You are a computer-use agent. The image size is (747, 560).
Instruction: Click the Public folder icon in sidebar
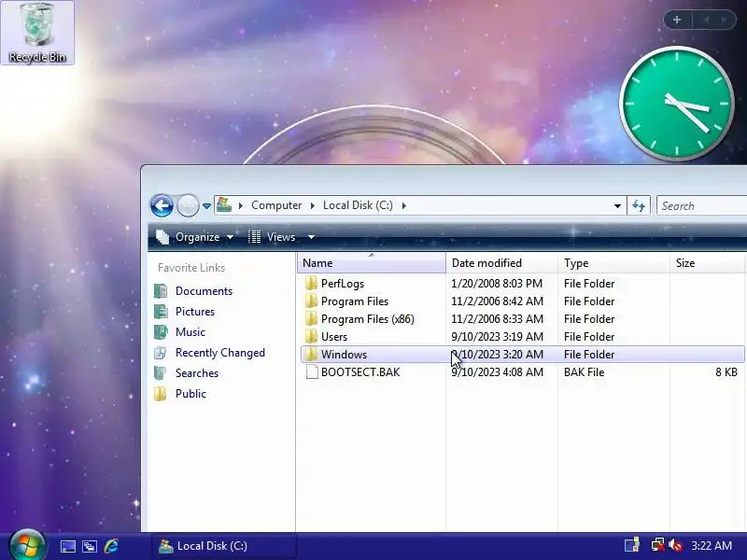(161, 393)
